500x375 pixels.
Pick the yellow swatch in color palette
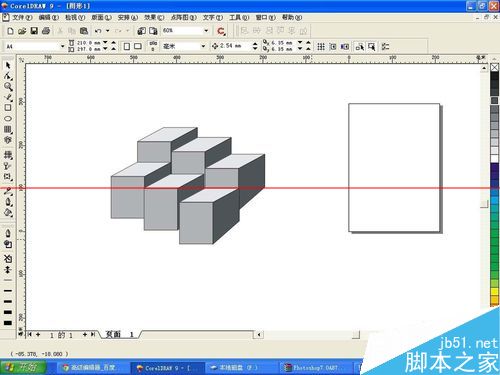coord(494,292)
